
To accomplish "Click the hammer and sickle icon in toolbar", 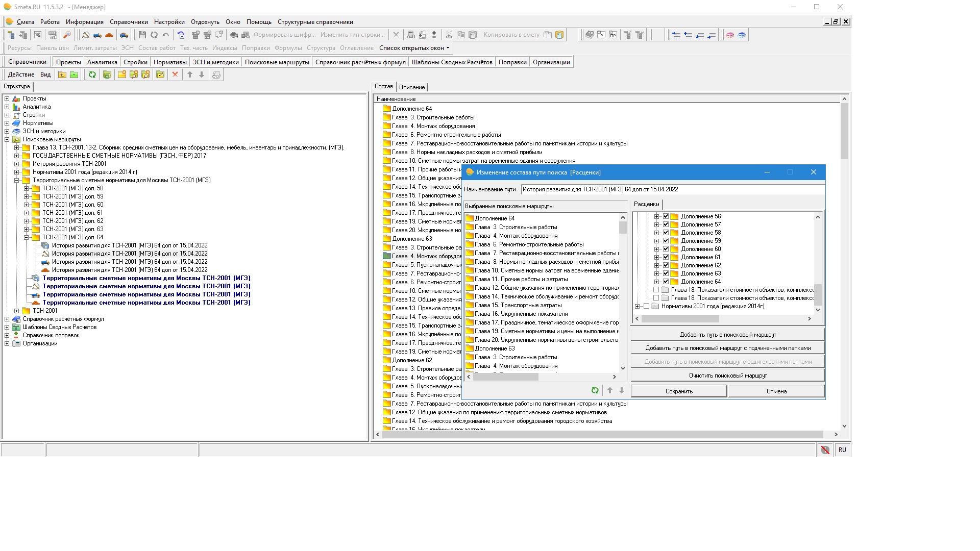I will [x=85, y=35].
